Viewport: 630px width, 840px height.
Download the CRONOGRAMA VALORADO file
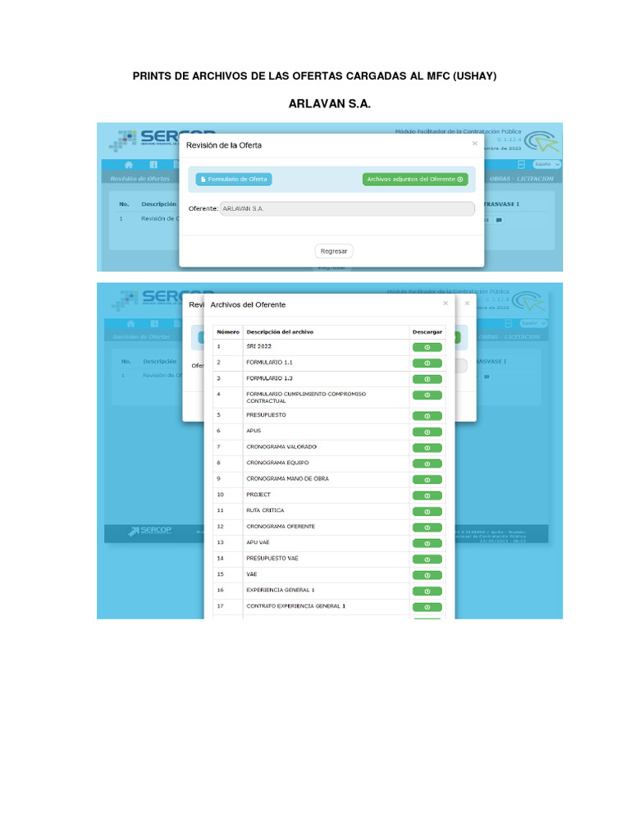click(427, 448)
